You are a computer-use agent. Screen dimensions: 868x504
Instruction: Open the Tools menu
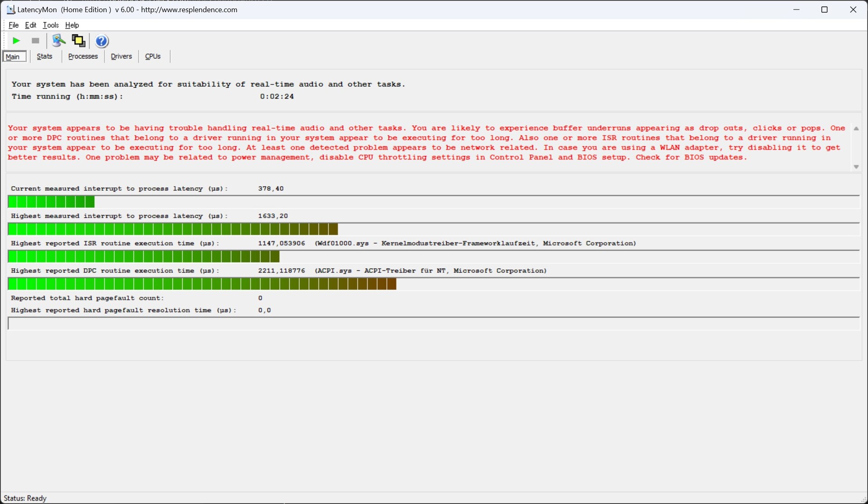(x=51, y=25)
